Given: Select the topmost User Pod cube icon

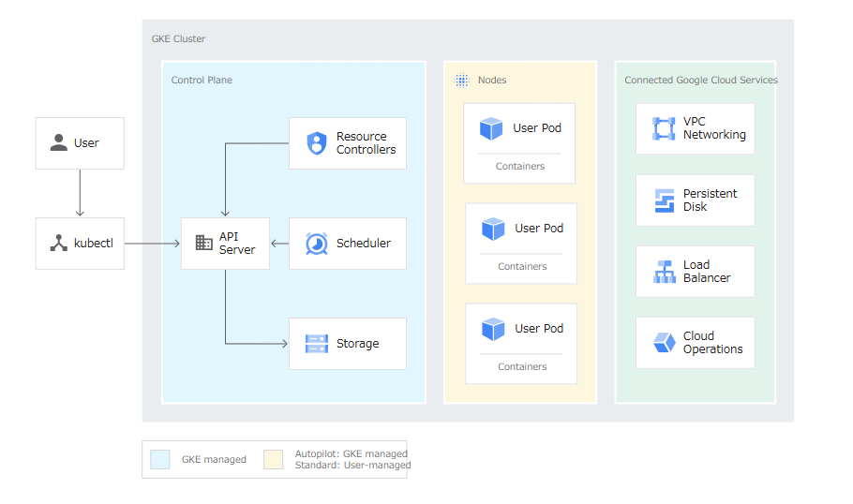Looking at the screenshot, I should (x=491, y=128).
